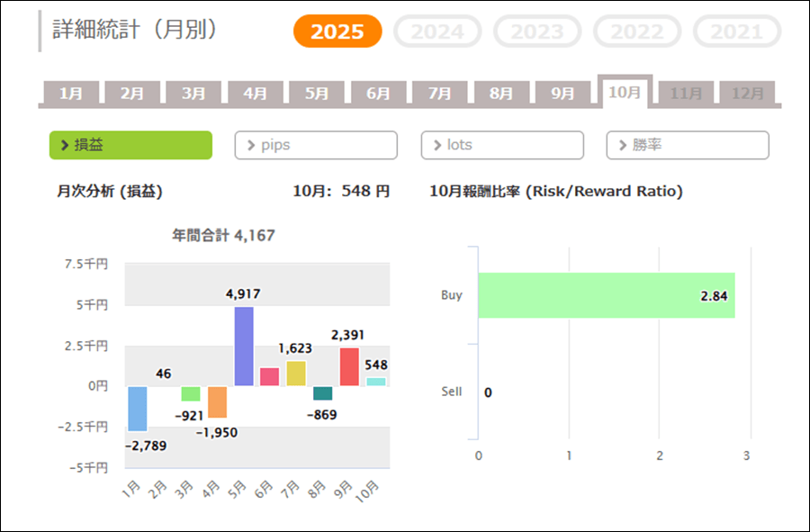Switch to the 2024 year view

pyautogui.click(x=437, y=32)
